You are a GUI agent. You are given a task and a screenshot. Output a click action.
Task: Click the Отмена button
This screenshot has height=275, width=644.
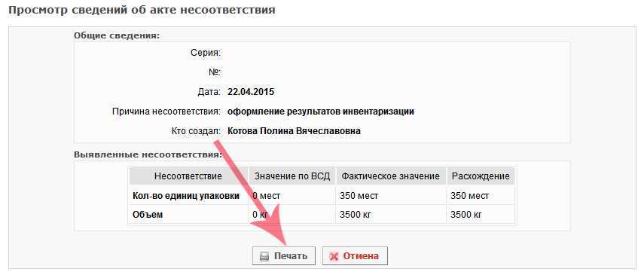(x=355, y=256)
